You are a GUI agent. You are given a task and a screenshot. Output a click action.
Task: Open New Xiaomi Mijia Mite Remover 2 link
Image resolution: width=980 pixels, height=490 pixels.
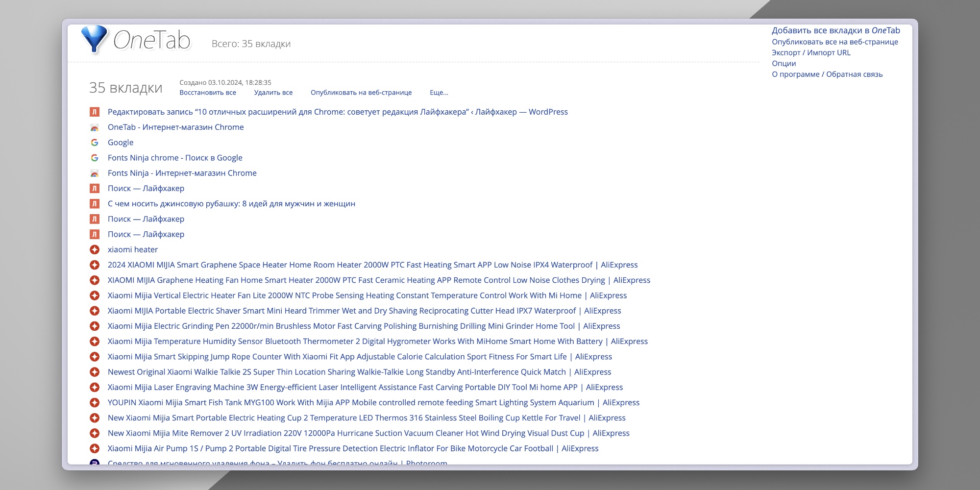pos(369,433)
